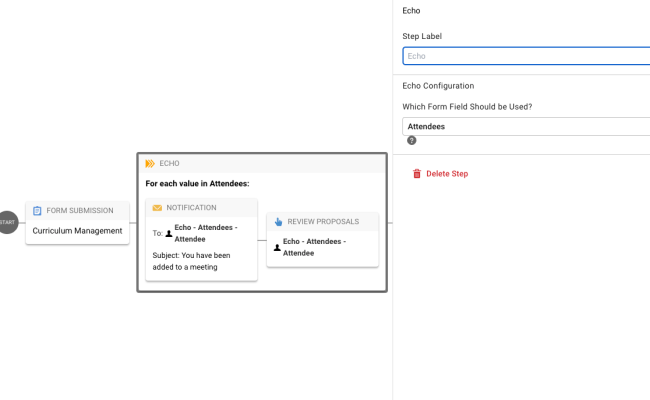Click the Delete Step link

click(x=447, y=174)
